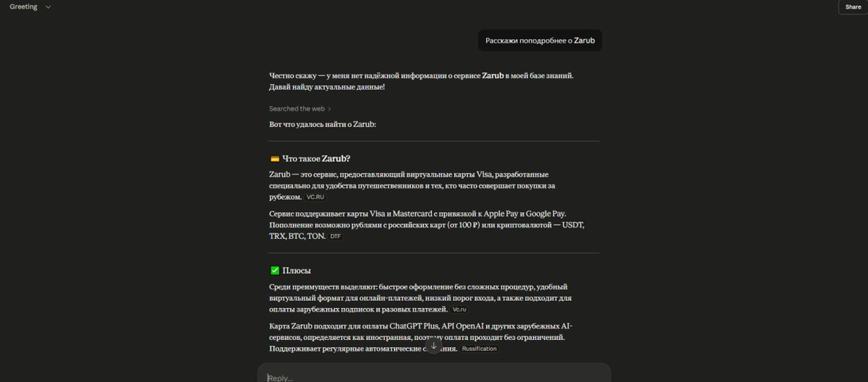Expand the "Searched the web" section

coord(300,109)
